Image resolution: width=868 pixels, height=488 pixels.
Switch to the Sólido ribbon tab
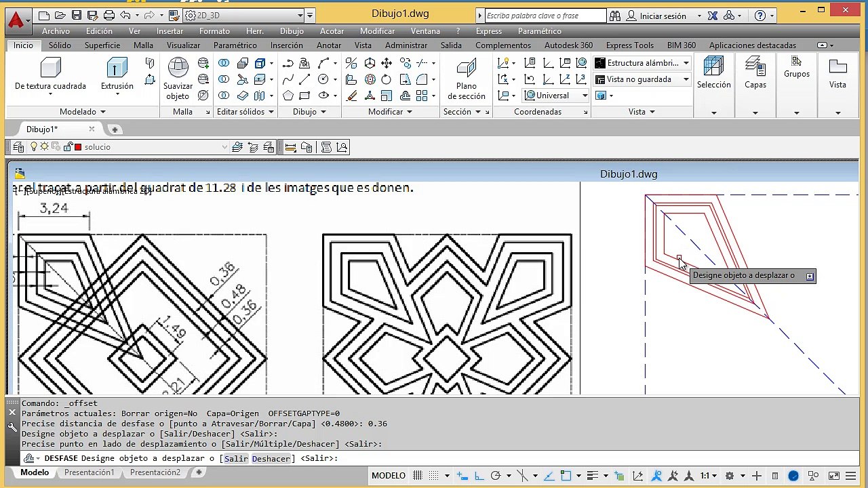[60, 45]
